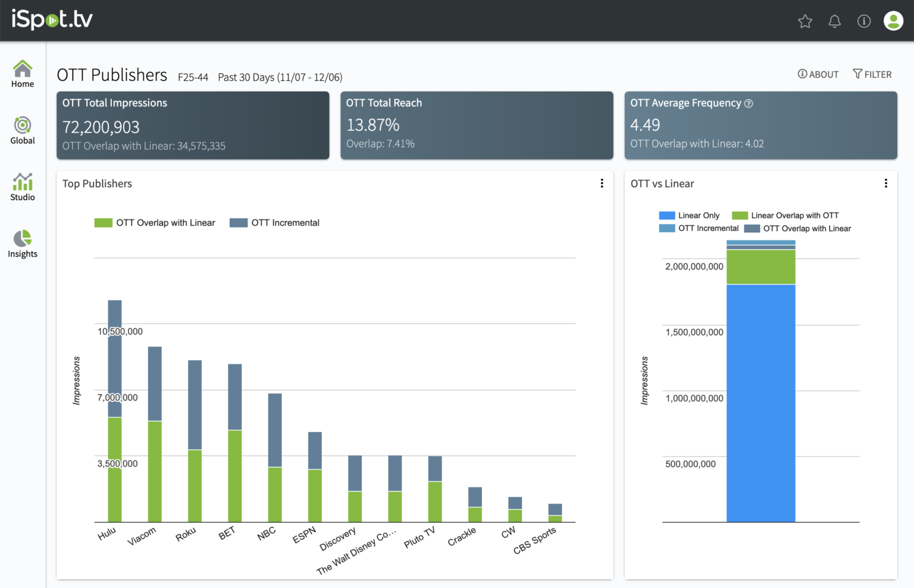Image resolution: width=914 pixels, height=588 pixels.
Task: Toggle Linear Only legend series
Action: coord(689,215)
